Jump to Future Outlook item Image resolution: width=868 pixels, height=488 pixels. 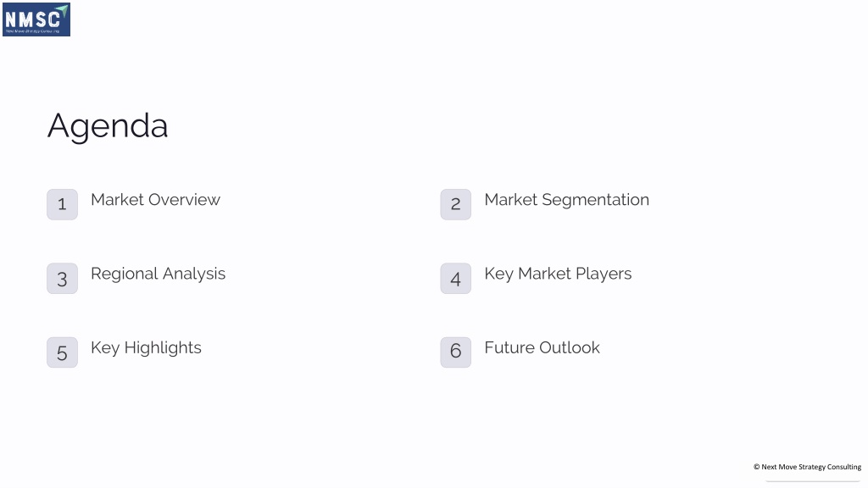pos(542,347)
